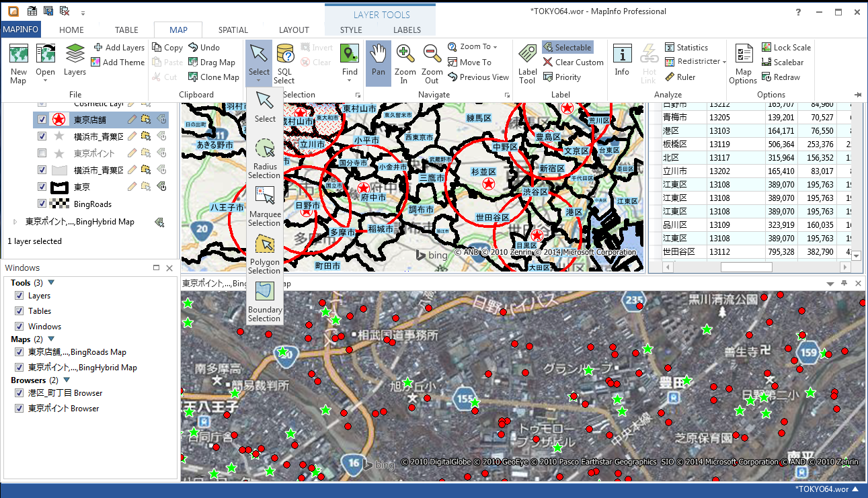Uncheck Layers in Windows panel Tools

click(19, 296)
